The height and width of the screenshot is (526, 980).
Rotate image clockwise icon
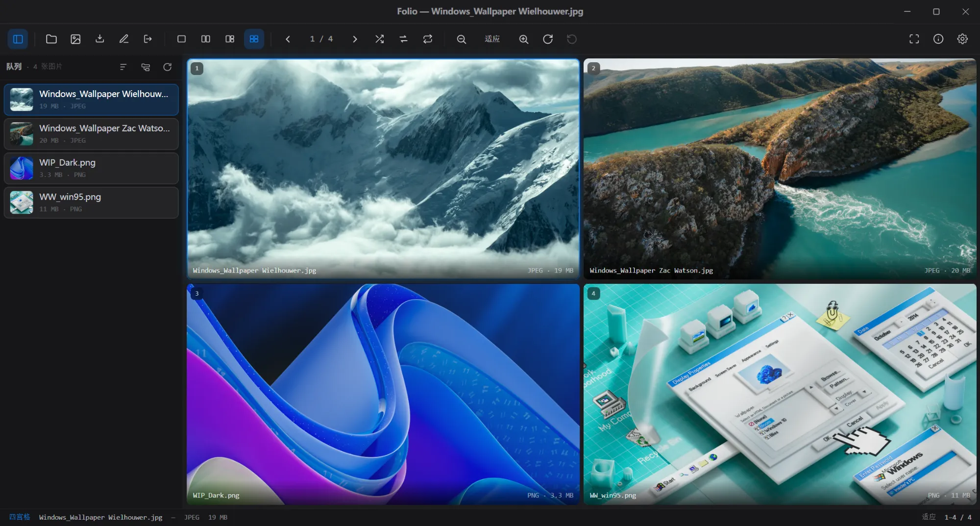(x=548, y=39)
